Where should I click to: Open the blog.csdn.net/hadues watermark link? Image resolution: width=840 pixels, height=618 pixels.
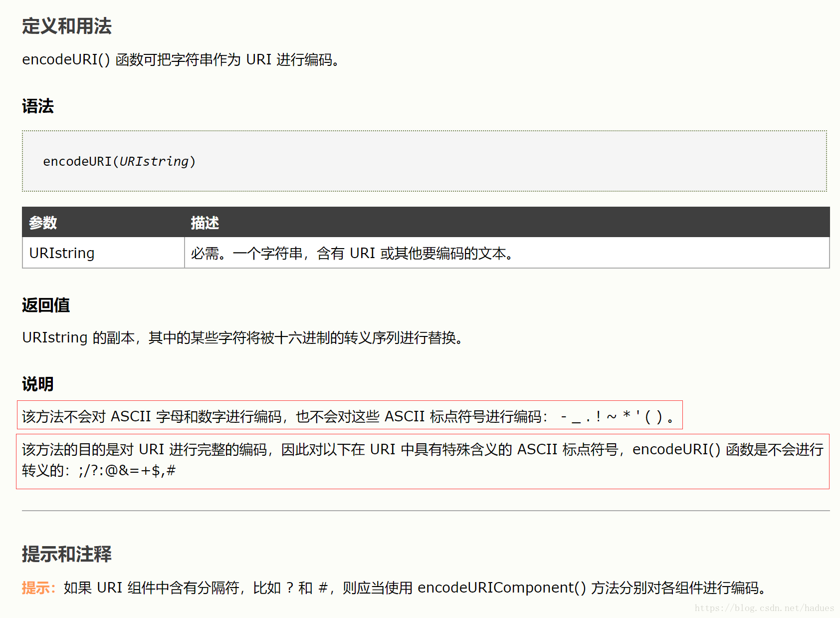click(x=763, y=608)
